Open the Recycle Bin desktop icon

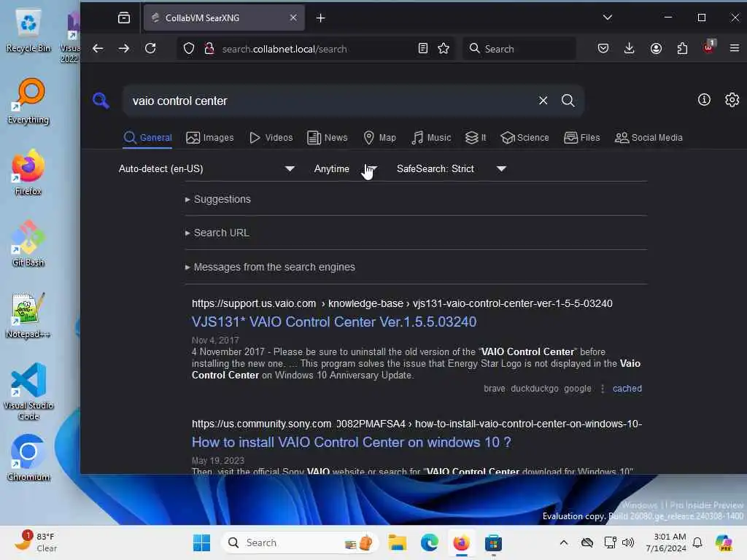(28, 30)
